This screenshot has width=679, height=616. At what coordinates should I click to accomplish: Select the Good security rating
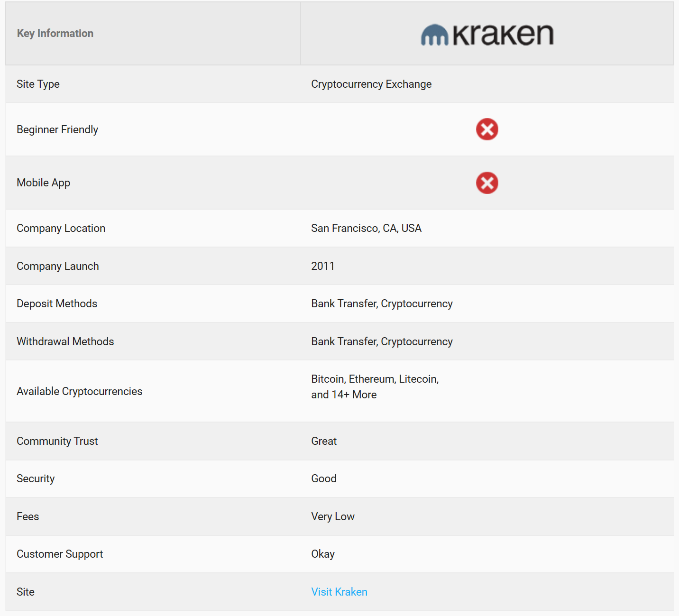pos(324,478)
